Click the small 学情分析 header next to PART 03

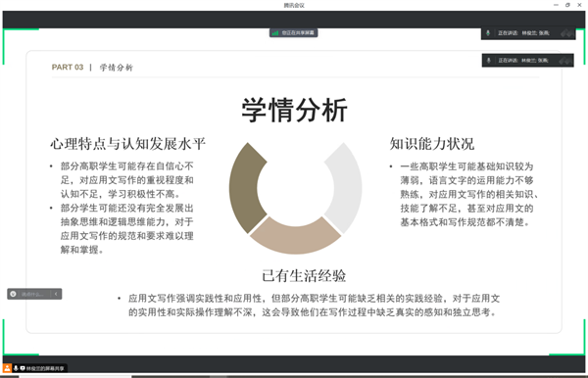pos(117,68)
